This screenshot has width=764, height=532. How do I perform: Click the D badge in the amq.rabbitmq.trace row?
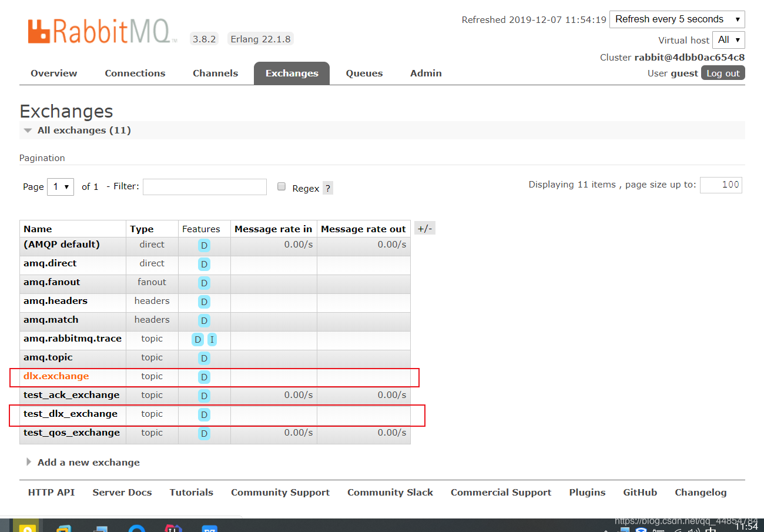pos(197,340)
